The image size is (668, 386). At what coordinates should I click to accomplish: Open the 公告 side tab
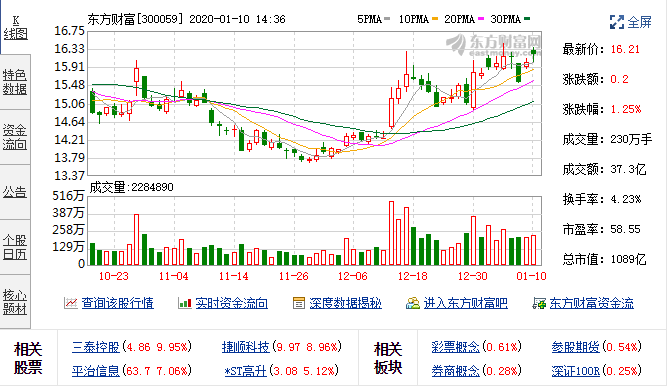point(15,192)
